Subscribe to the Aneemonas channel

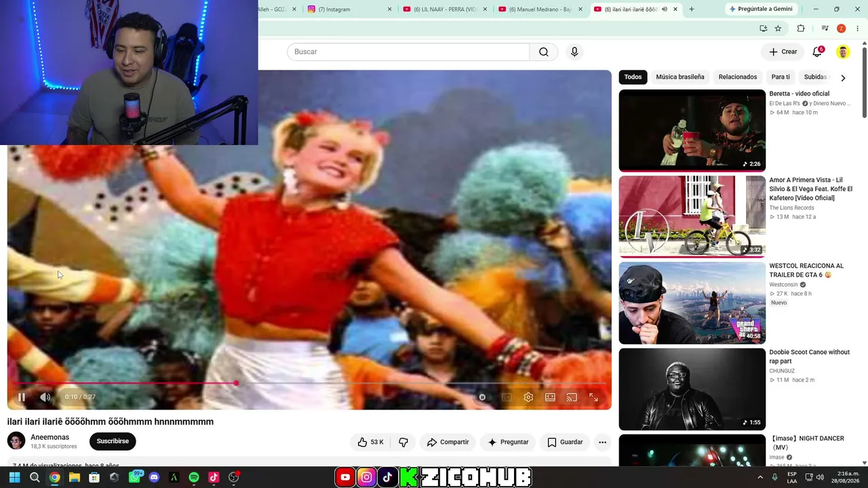tap(113, 441)
